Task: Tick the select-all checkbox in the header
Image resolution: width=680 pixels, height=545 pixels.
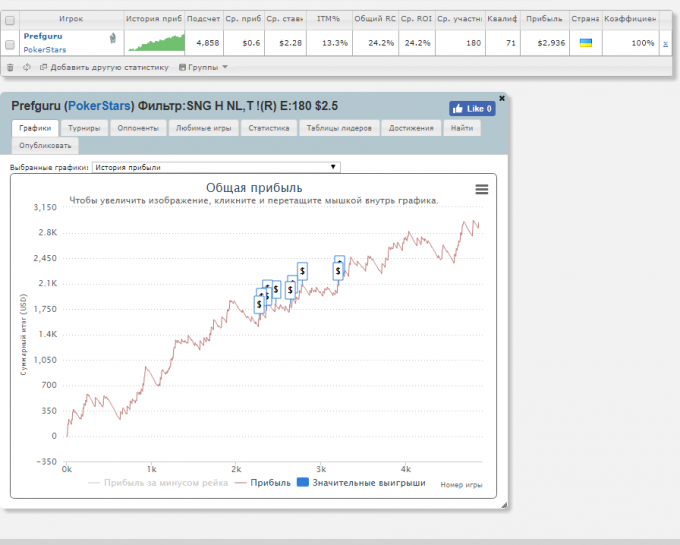Action: click(x=10, y=20)
